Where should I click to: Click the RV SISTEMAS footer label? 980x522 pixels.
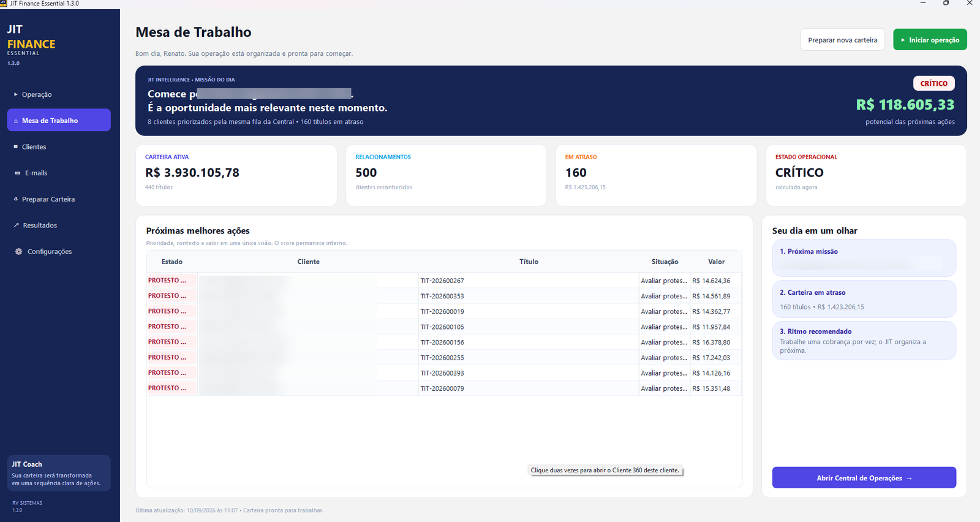[x=27, y=503]
